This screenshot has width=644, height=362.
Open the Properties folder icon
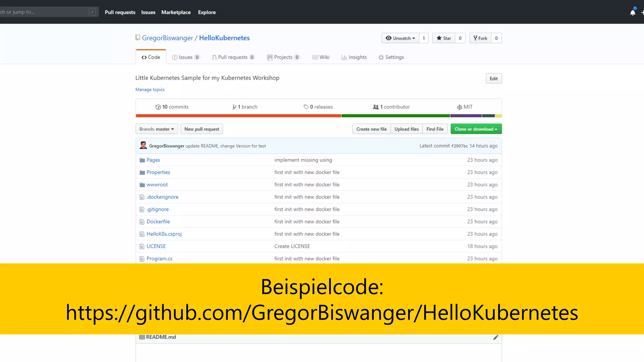(142, 172)
